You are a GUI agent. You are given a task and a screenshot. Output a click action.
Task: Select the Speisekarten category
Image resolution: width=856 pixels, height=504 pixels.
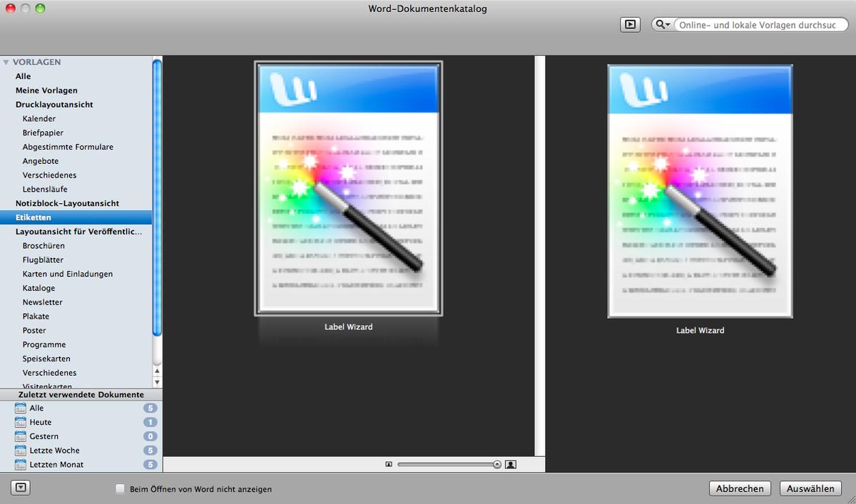(x=46, y=359)
